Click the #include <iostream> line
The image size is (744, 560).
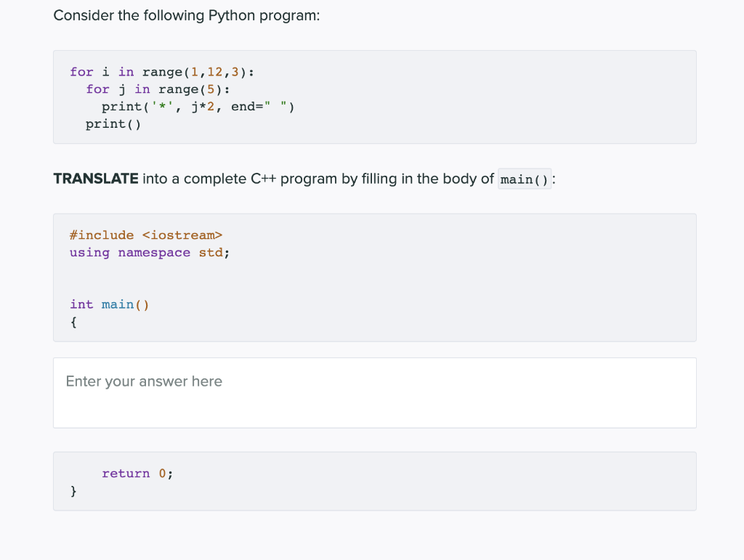click(x=145, y=235)
